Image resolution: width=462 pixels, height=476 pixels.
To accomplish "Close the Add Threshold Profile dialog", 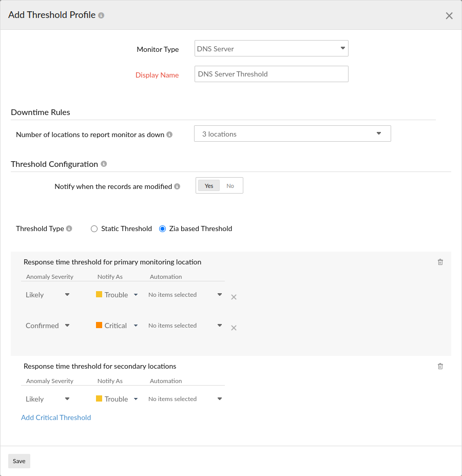I will pos(449,16).
